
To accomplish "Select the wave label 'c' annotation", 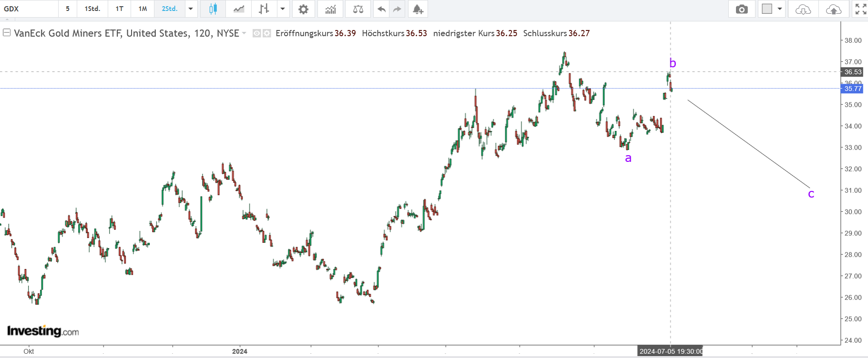I will [x=811, y=194].
